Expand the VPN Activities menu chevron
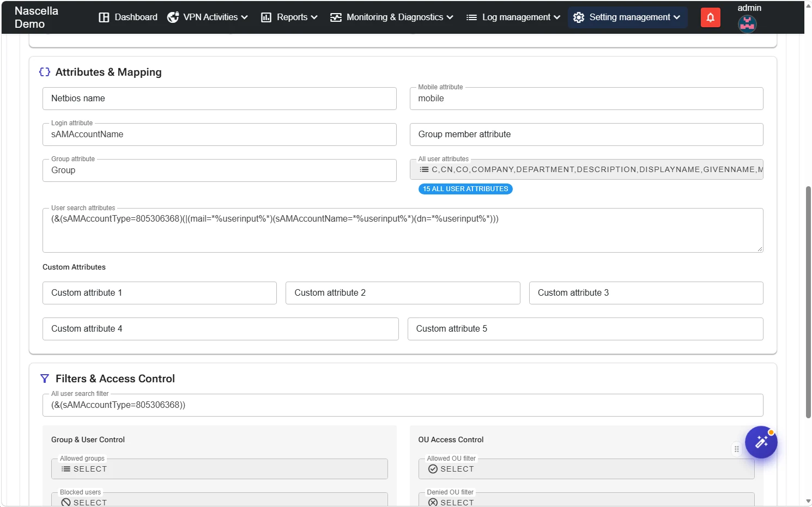This screenshot has width=812, height=507. 245,17
